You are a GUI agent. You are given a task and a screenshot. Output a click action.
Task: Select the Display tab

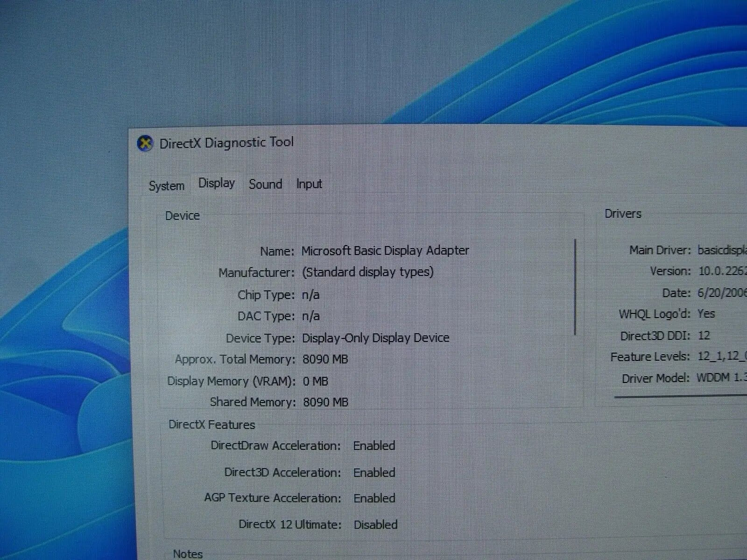coord(217,183)
